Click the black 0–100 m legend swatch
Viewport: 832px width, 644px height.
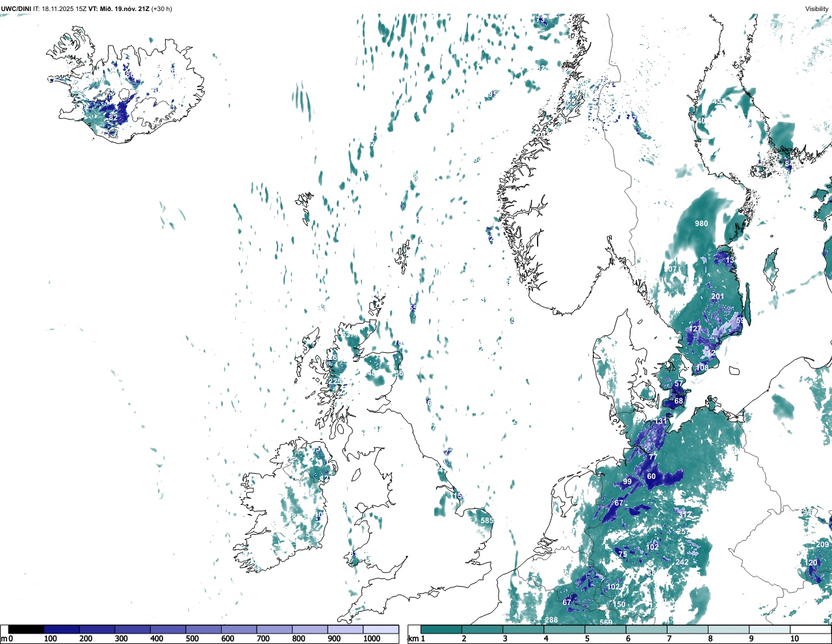(26, 629)
